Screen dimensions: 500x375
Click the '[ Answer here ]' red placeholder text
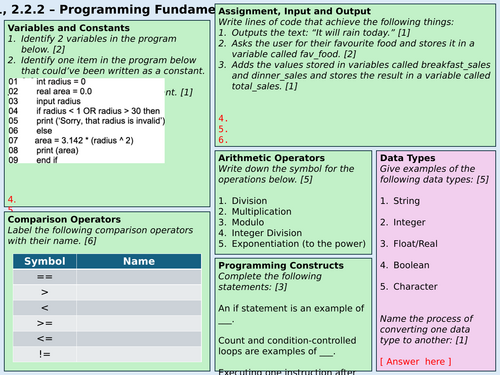416,361
